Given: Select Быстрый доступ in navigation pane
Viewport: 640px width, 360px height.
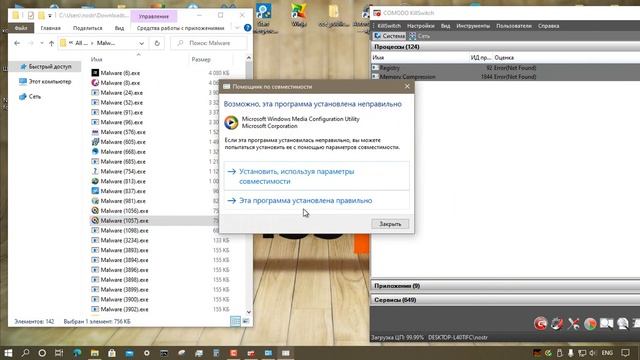Looking at the screenshot, I should 45,66.
